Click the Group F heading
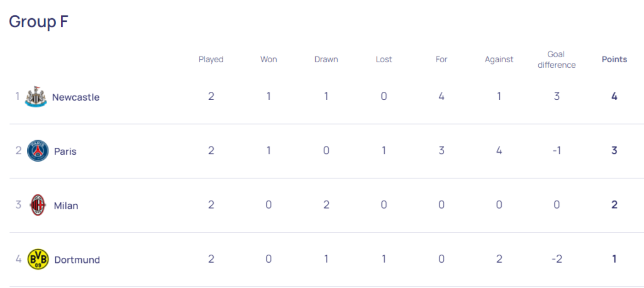The width and height of the screenshot is (644, 288). (38, 21)
